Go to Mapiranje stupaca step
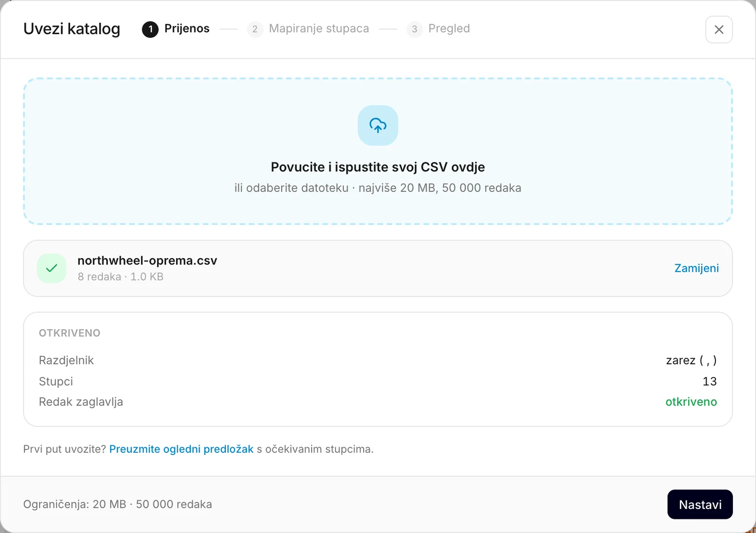The image size is (756, 533). [308, 29]
